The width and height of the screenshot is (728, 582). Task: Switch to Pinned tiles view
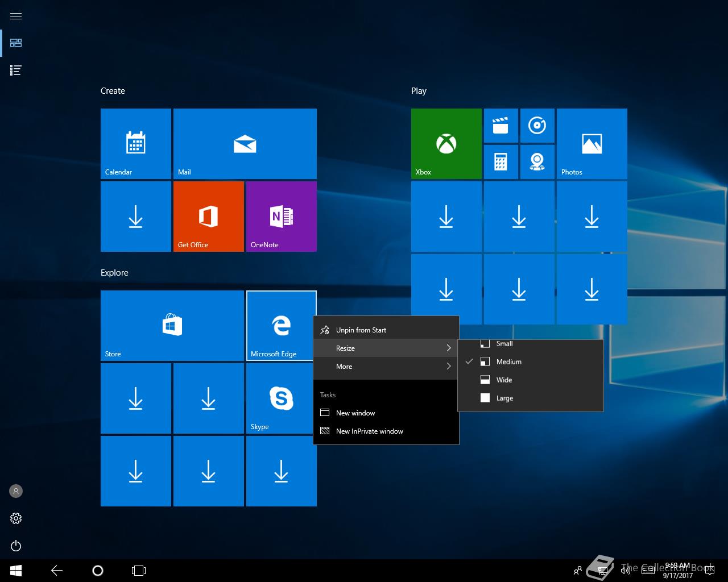pyautogui.click(x=16, y=43)
